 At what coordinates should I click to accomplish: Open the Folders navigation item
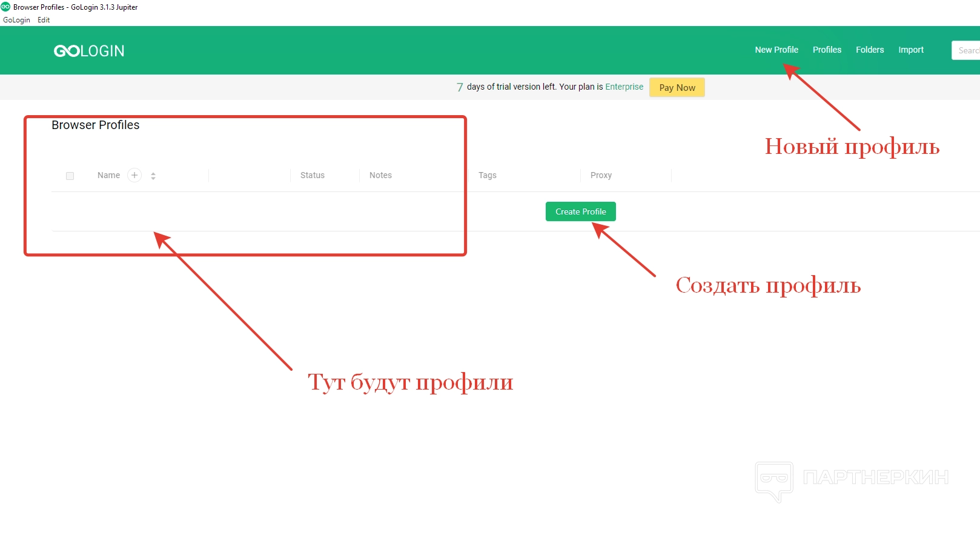tap(870, 50)
